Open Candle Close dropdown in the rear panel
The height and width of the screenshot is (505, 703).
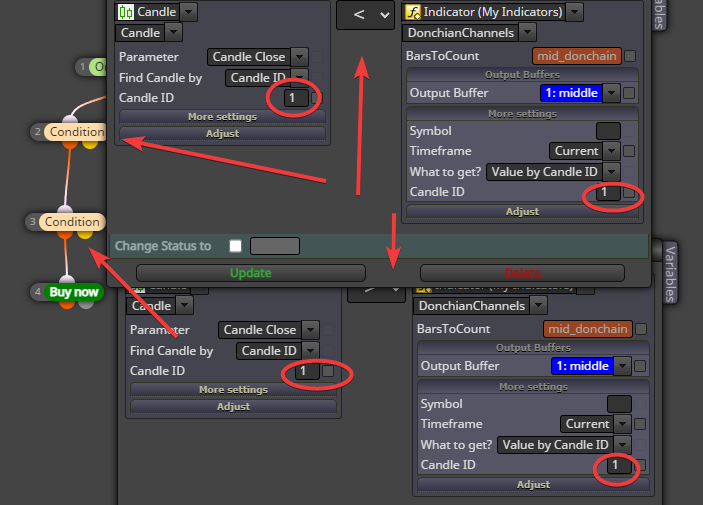click(311, 330)
